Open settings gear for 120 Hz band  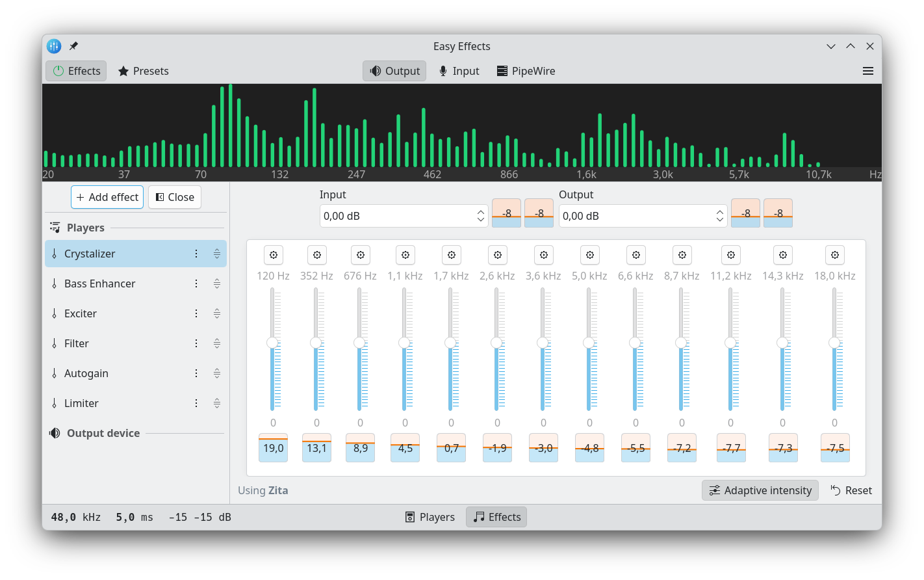(x=274, y=255)
